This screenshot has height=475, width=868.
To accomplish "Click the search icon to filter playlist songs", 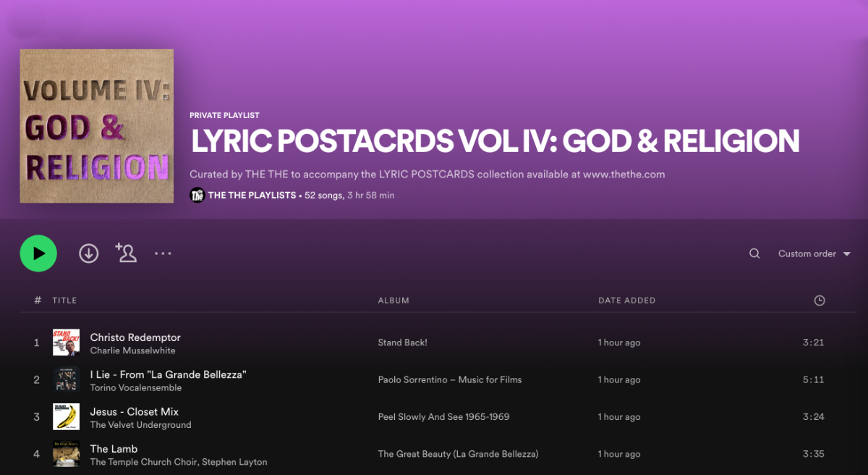I will pyautogui.click(x=754, y=253).
